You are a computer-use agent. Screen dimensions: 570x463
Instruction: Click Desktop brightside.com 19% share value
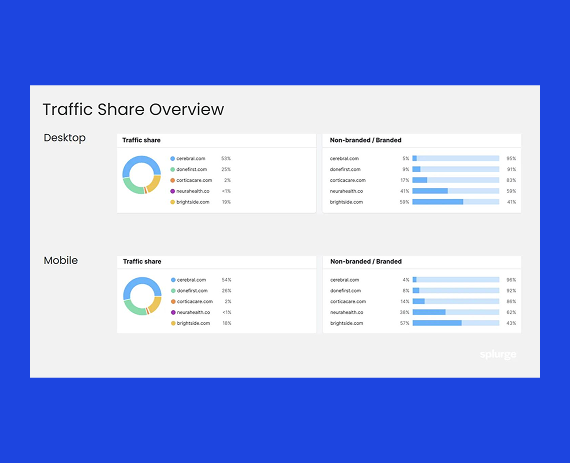coord(226,202)
